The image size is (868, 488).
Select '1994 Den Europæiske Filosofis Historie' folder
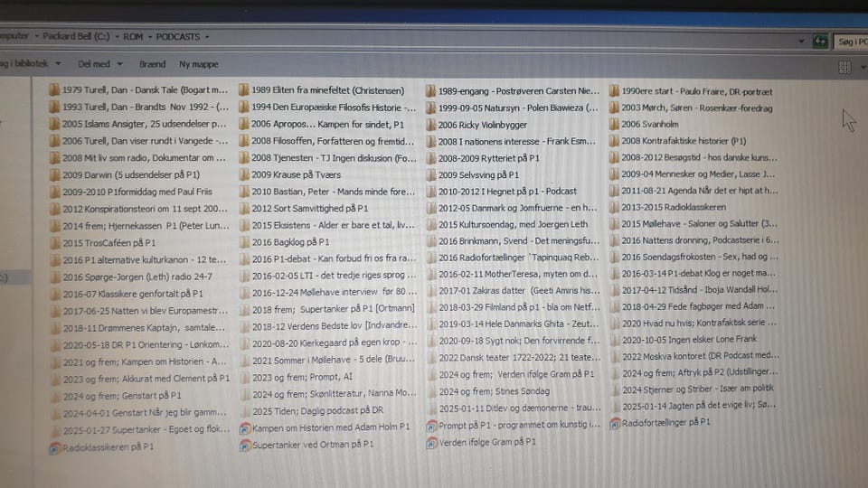[x=327, y=108]
